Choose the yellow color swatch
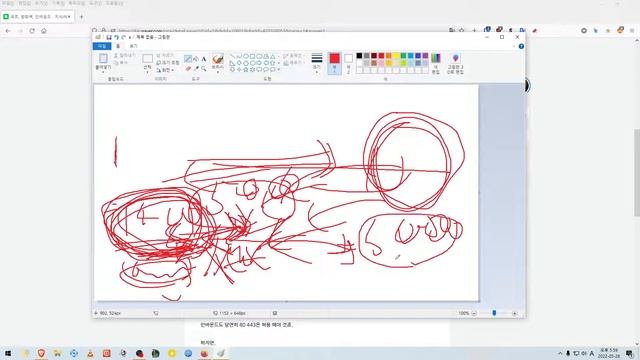Viewport: 640px width, 360px height. (x=396, y=56)
